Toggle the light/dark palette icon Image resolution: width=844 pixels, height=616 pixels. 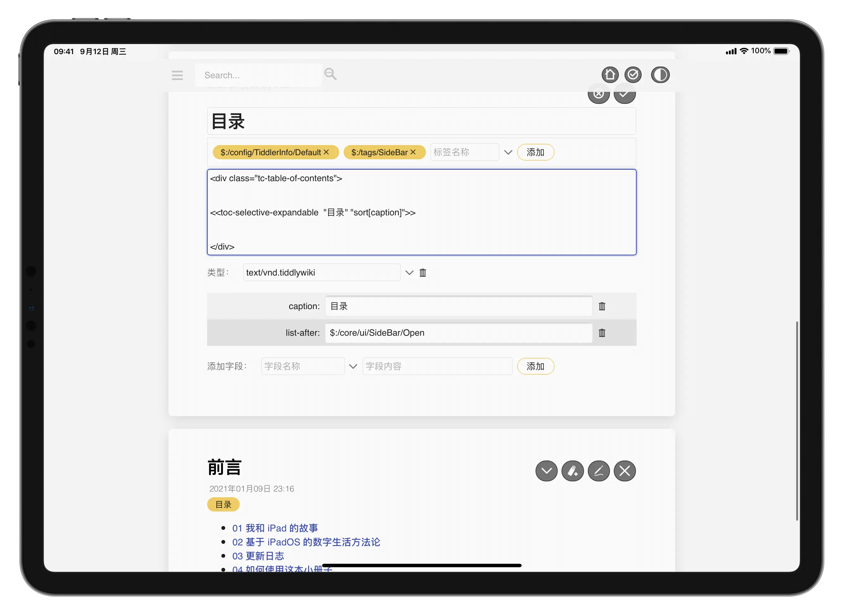click(x=660, y=75)
